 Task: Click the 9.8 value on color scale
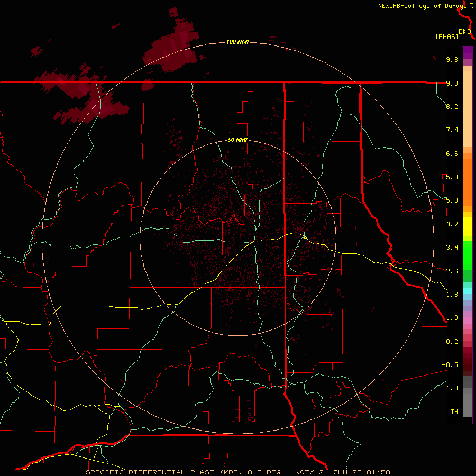tap(452, 59)
